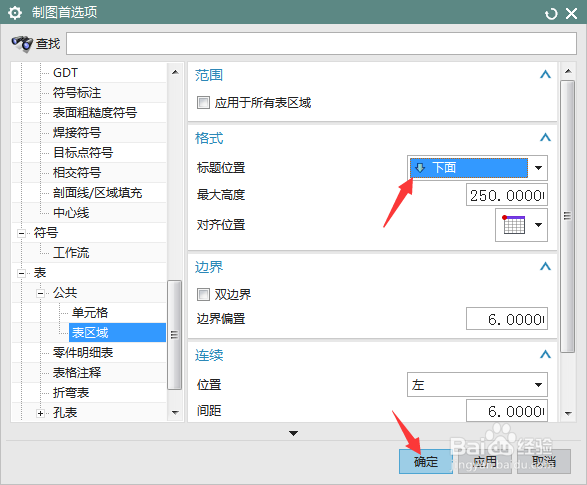Collapse the 边界 section
587x485 pixels.
545,266
